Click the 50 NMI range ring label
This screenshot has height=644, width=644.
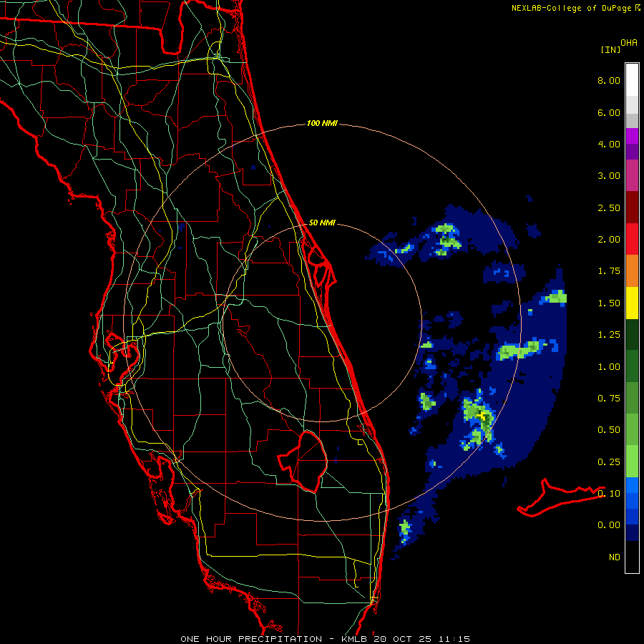tap(322, 223)
